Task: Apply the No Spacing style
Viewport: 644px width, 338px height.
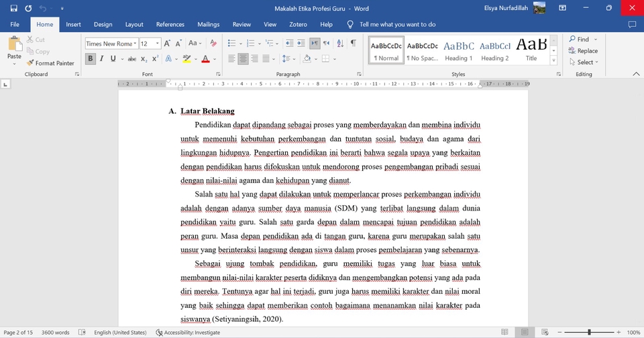Action: point(423,50)
